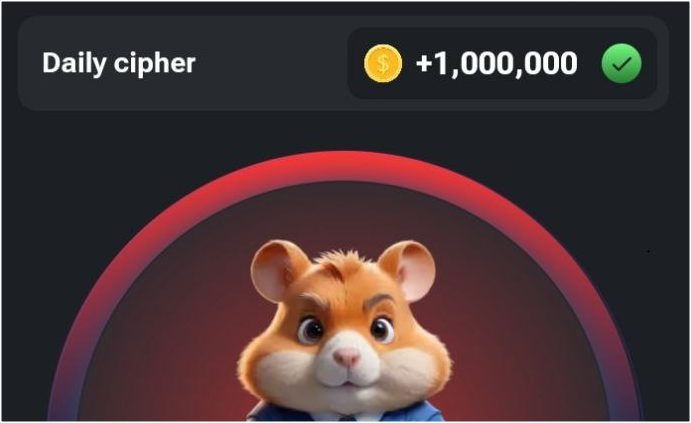Click the green checkmark completion badge

[621, 63]
